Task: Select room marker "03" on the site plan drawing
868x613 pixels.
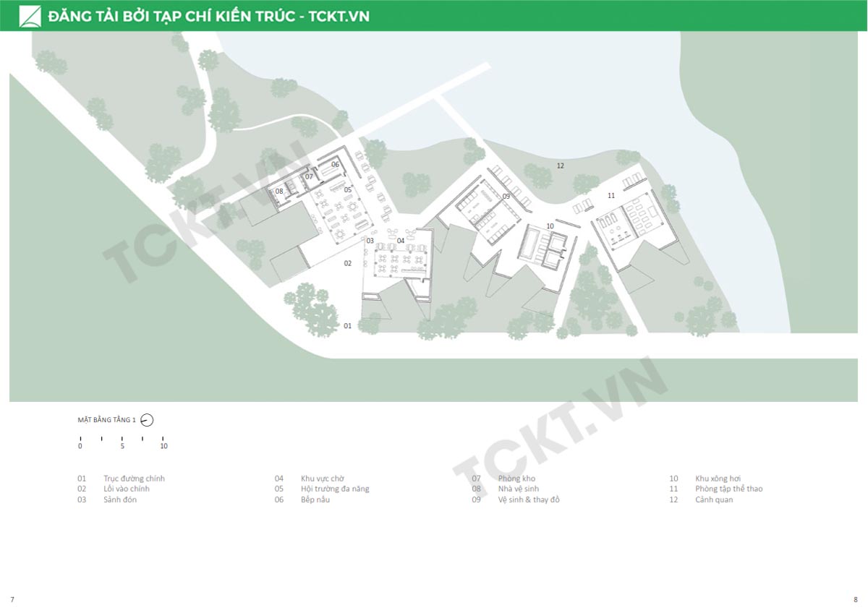Action: pyautogui.click(x=370, y=241)
